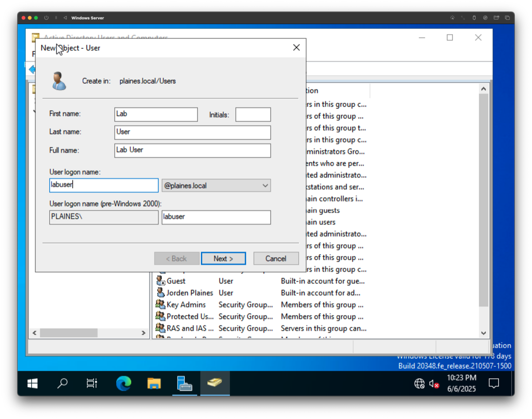This screenshot has width=532, height=419.
Task: Open the notification center icon
Action: click(x=494, y=384)
